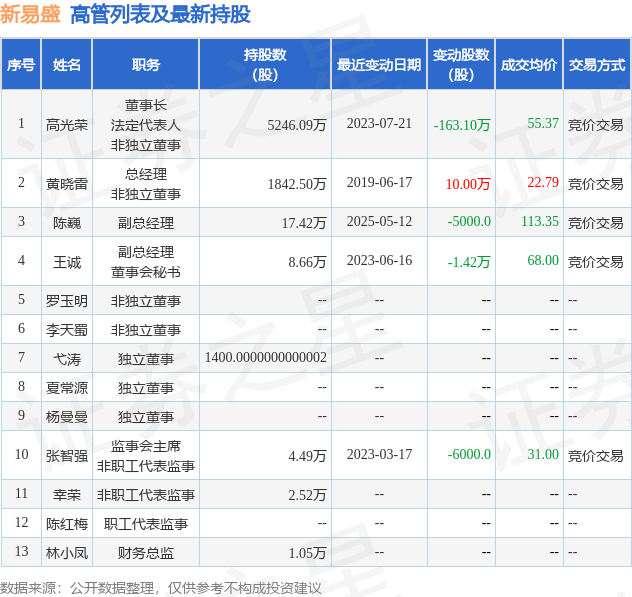Image resolution: width=632 pixels, height=597 pixels.
Task: Select the 变动股数(股) column header
Action: tap(461, 64)
